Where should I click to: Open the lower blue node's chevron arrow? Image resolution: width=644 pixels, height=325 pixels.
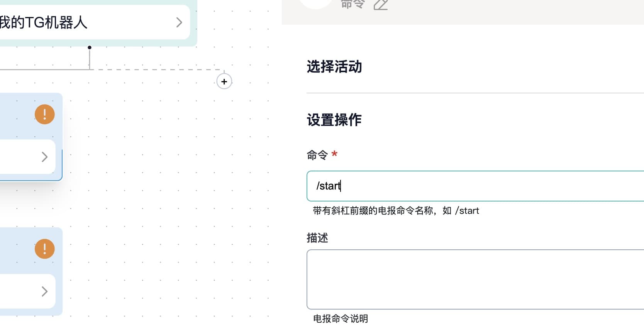(44, 291)
